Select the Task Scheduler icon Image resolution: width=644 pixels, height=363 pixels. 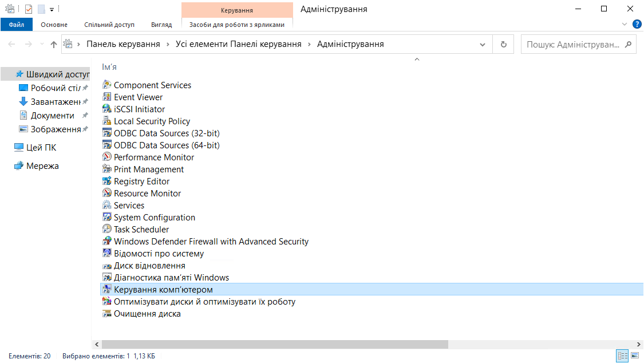click(106, 229)
